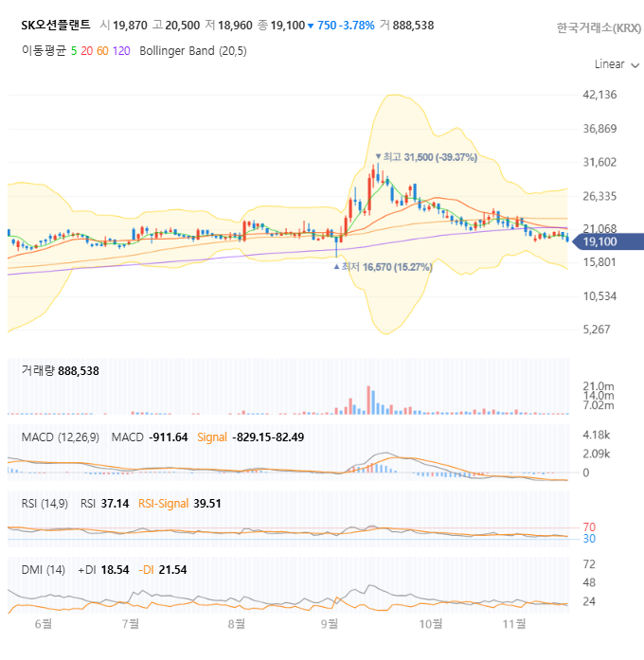Screen dimensions: 644x660
Task: Click the 19,100 current price tag
Action: pos(608,241)
